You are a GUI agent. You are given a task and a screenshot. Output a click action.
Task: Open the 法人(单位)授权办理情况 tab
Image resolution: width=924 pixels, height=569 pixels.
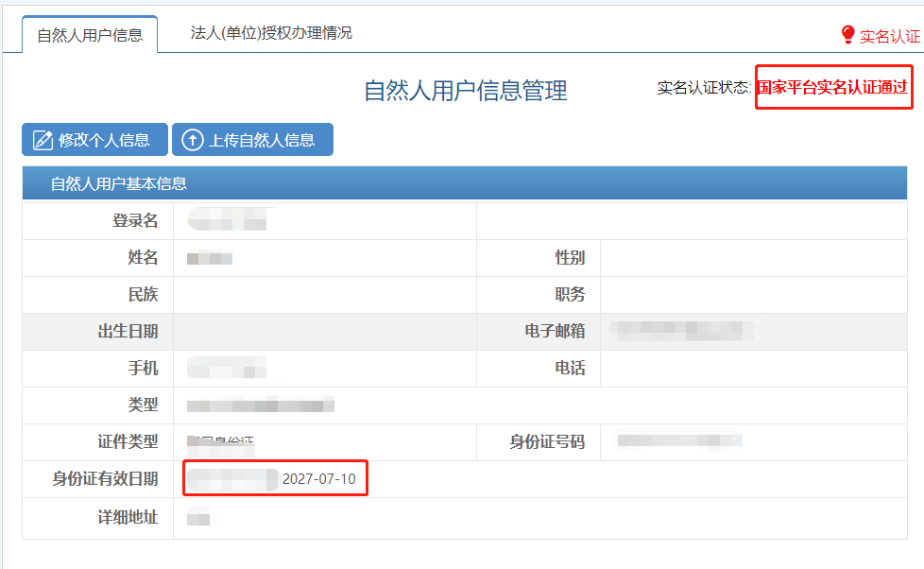(x=271, y=32)
